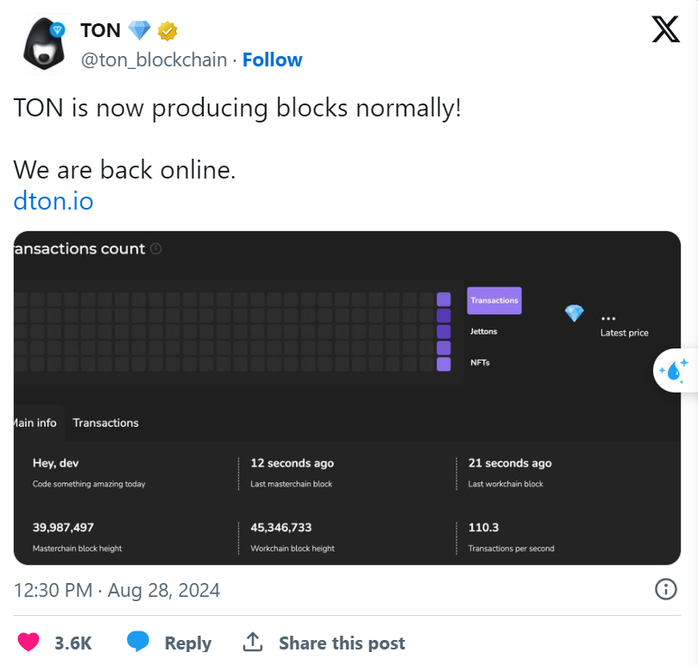This screenshot has height=665, width=698.
Task: Click the TON diamond logo near Latest price
Action: (574, 313)
